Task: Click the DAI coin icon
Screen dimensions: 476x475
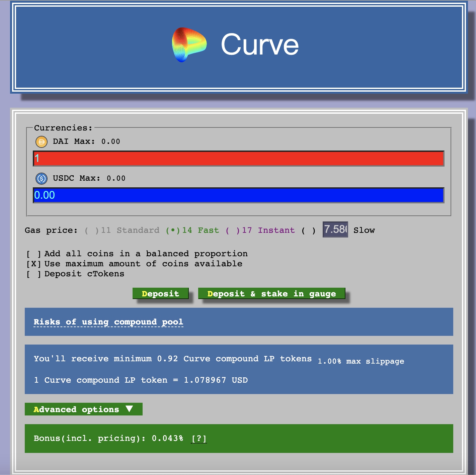Action: (x=42, y=142)
